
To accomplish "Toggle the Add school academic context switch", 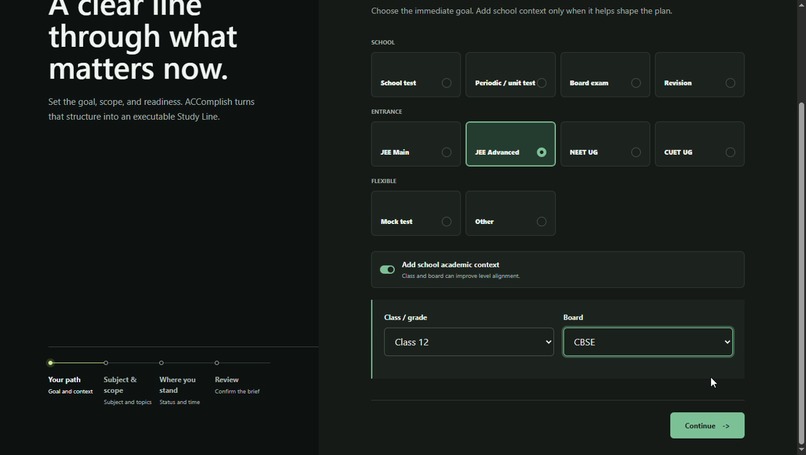I will point(387,269).
